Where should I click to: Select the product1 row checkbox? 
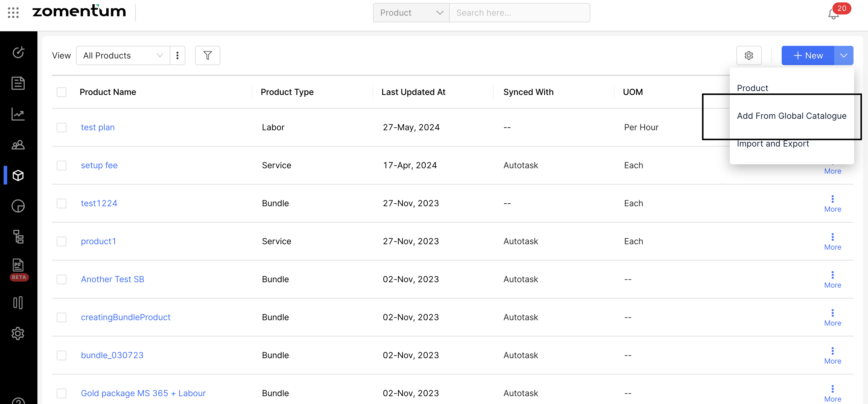click(61, 241)
